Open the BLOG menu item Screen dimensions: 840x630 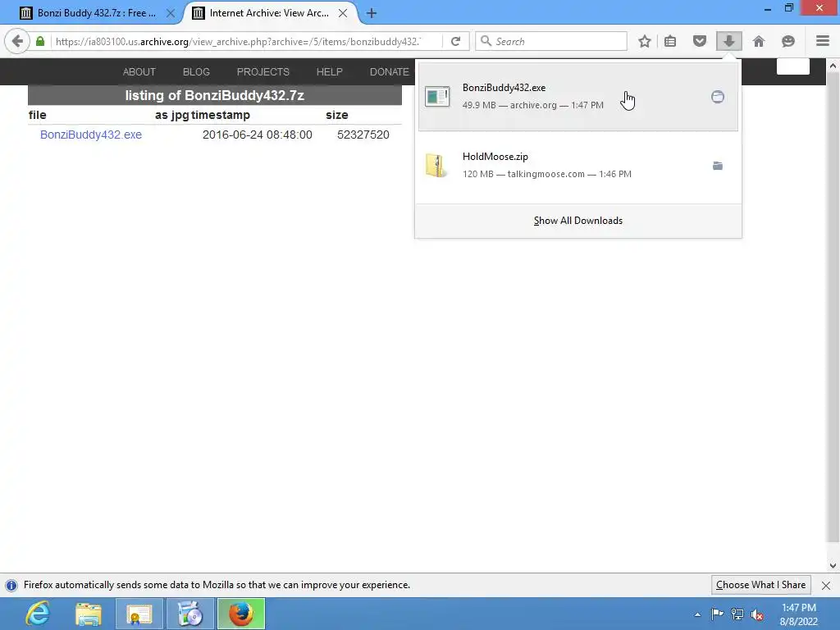[196, 72]
